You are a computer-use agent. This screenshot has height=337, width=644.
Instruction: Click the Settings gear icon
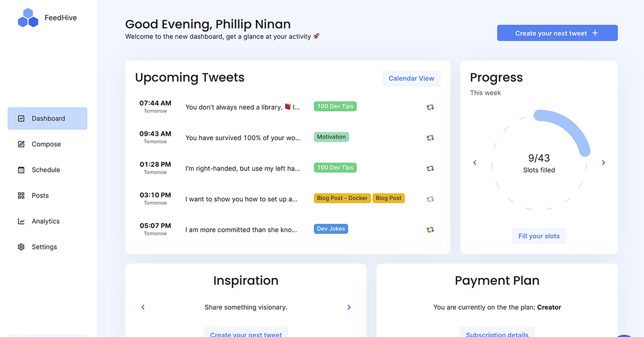point(21,247)
